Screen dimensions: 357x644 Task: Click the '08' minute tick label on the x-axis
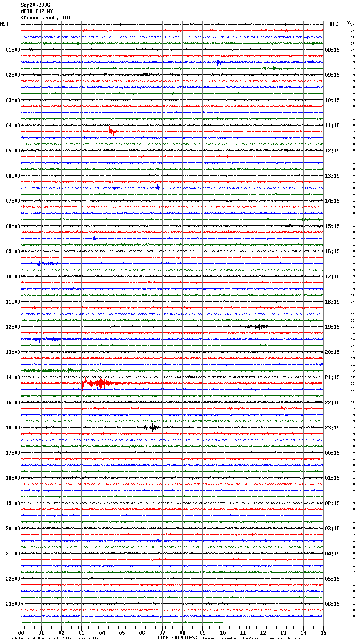pyautogui.click(x=182, y=633)
